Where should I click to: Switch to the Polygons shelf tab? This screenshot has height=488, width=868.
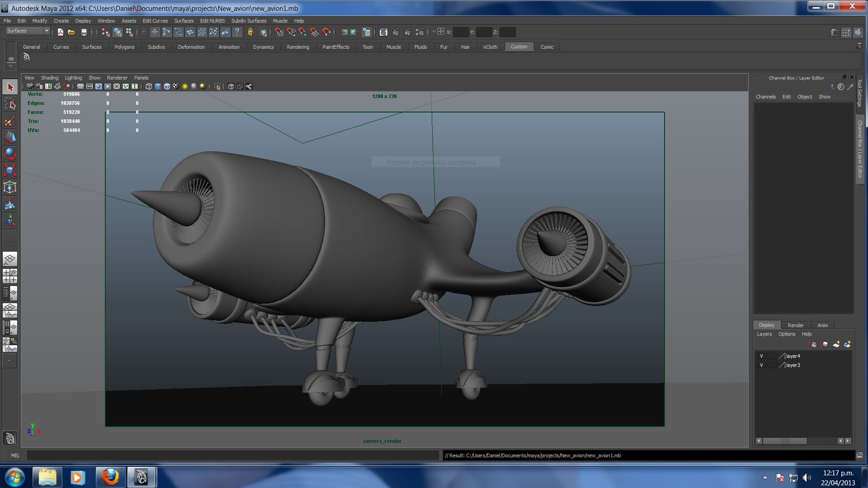click(x=124, y=47)
